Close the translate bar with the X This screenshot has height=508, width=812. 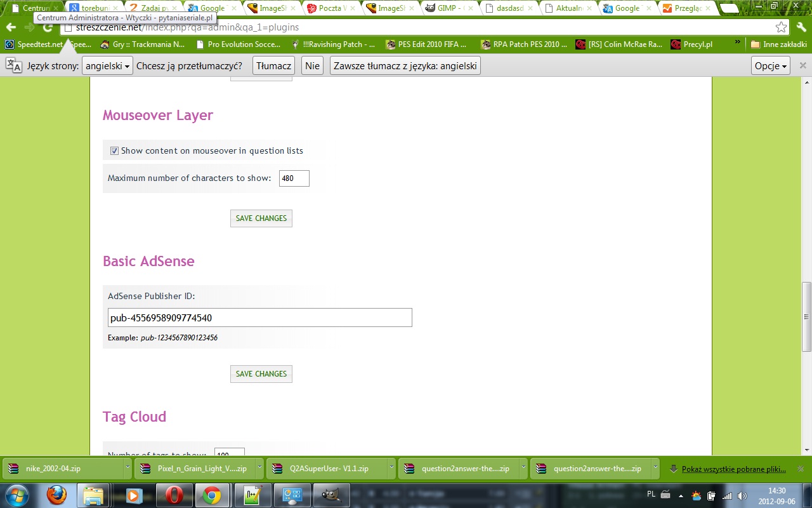point(802,65)
